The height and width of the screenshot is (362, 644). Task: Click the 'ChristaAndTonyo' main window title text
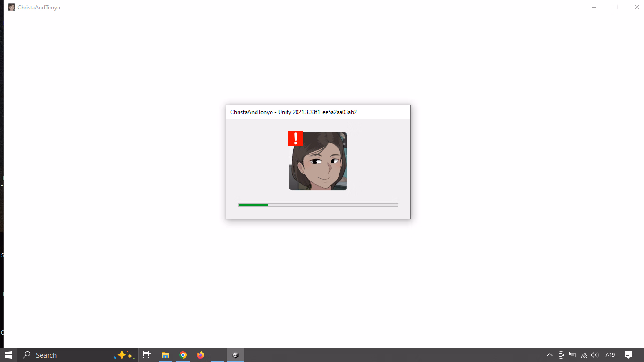click(39, 8)
